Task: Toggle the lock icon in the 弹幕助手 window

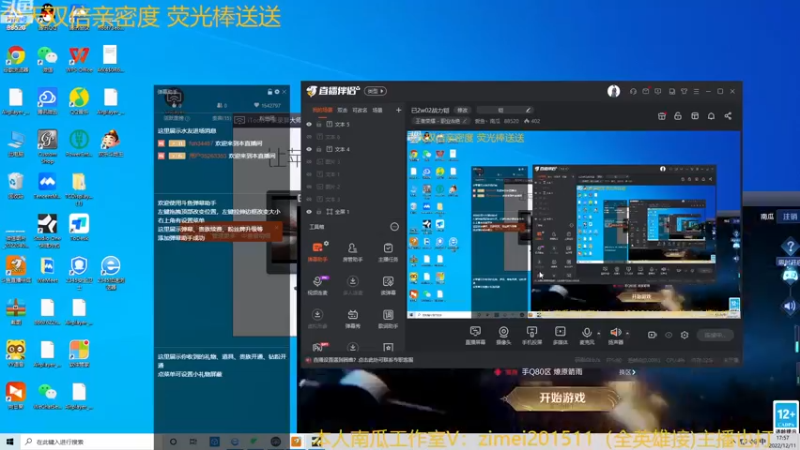Action: (269, 92)
